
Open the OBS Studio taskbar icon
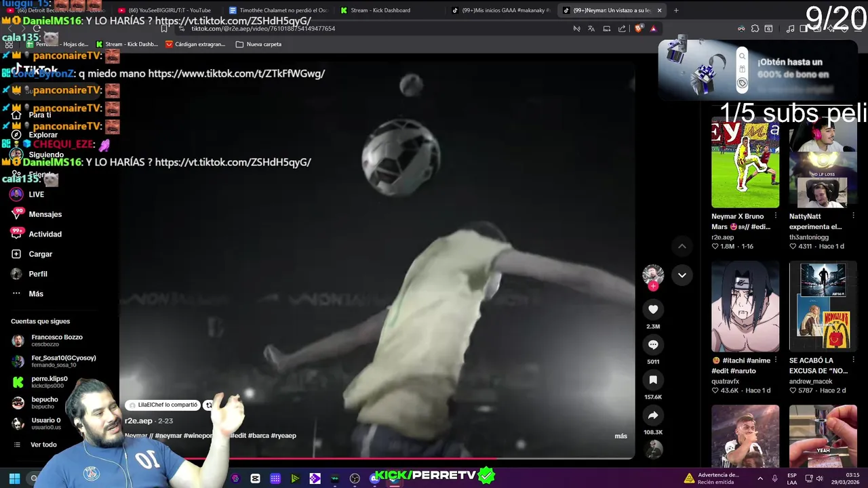[355, 479]
